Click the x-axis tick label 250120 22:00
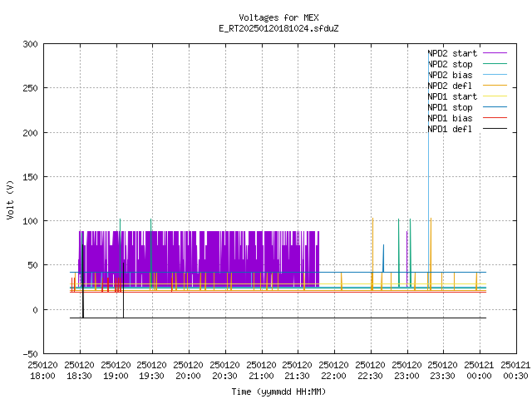532x399 pixels. point(334,371)
